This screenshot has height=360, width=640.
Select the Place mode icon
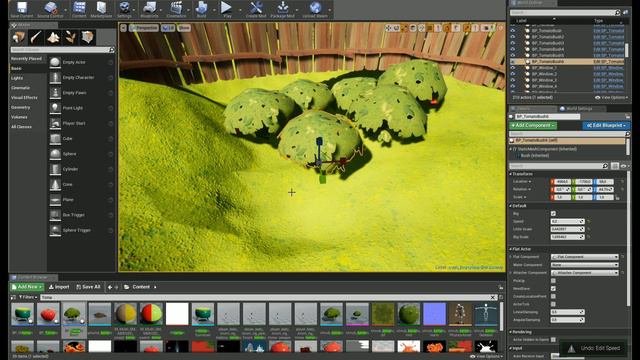[18, 38]
